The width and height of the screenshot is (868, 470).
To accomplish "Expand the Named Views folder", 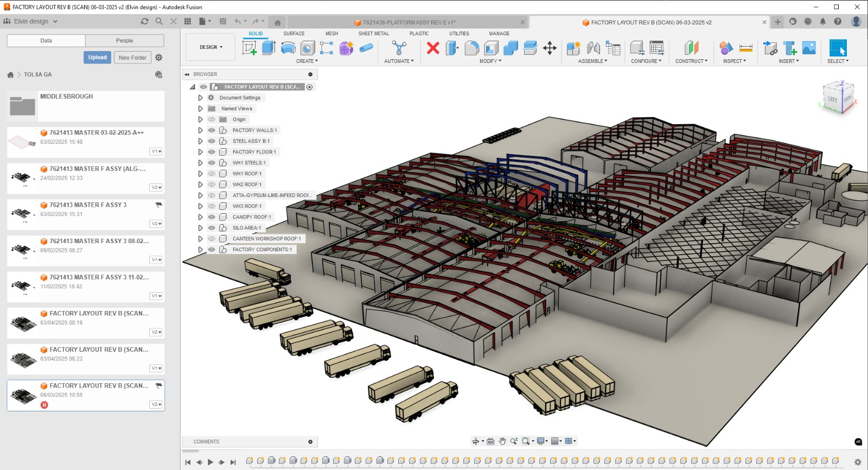I will pyautogui.click(x=200, y=109).
